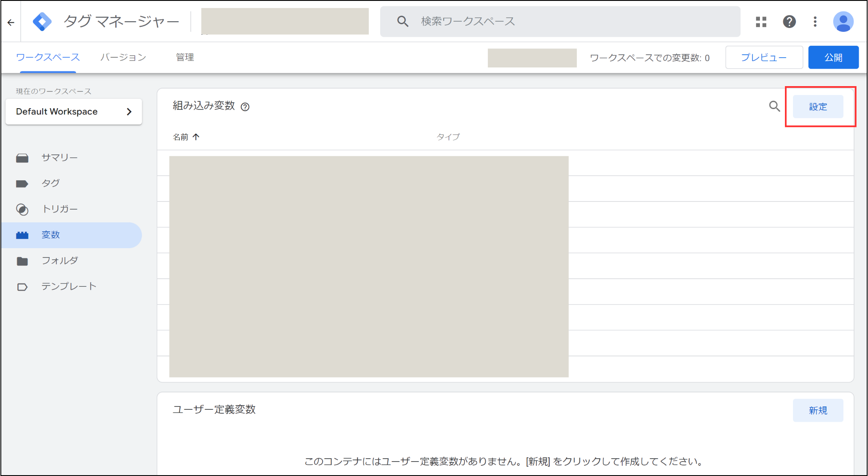Open the Google apps grid

(x=761, y=22)
